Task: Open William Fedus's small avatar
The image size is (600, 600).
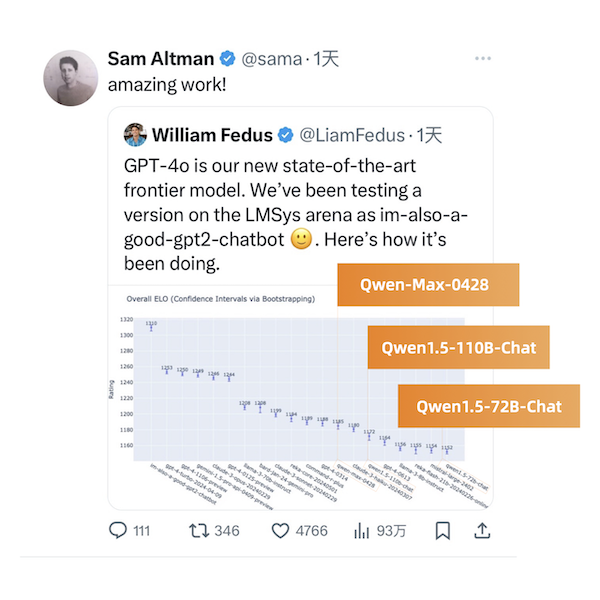Action: click(x=134, y=135)
